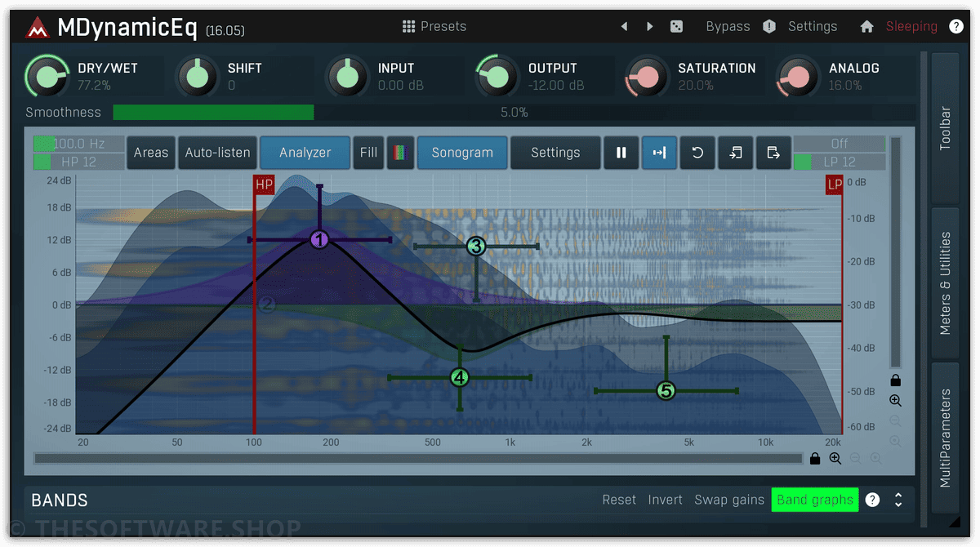This screenshot has width=980, height=547.
Task: Load the next preset arrow
Action: click(x=650, y=26)
